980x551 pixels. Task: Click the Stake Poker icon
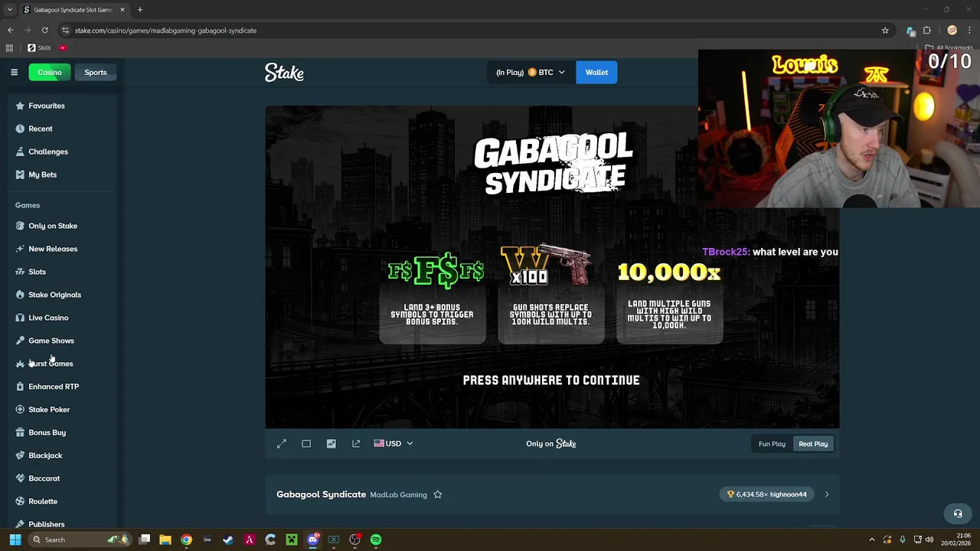click(20, 409)
